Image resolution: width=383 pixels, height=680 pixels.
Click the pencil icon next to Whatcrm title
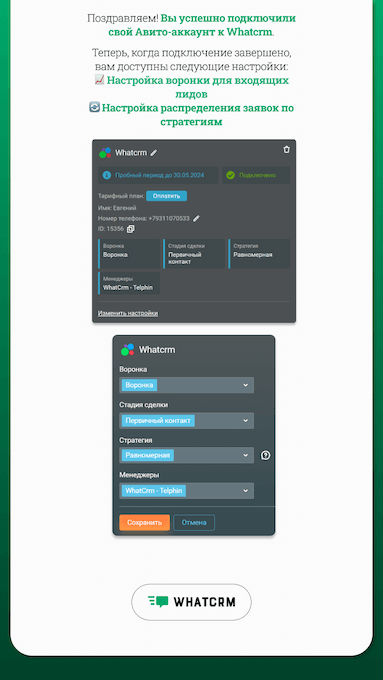point(154,153)
